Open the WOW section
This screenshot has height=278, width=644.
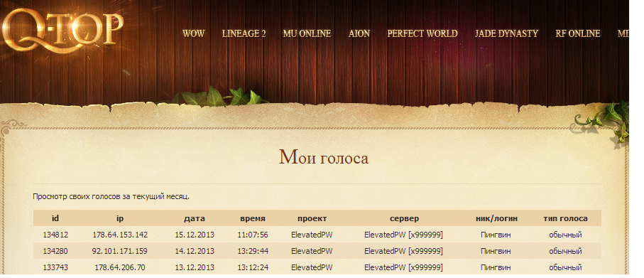pyautogui.click(x=193, y=33)
